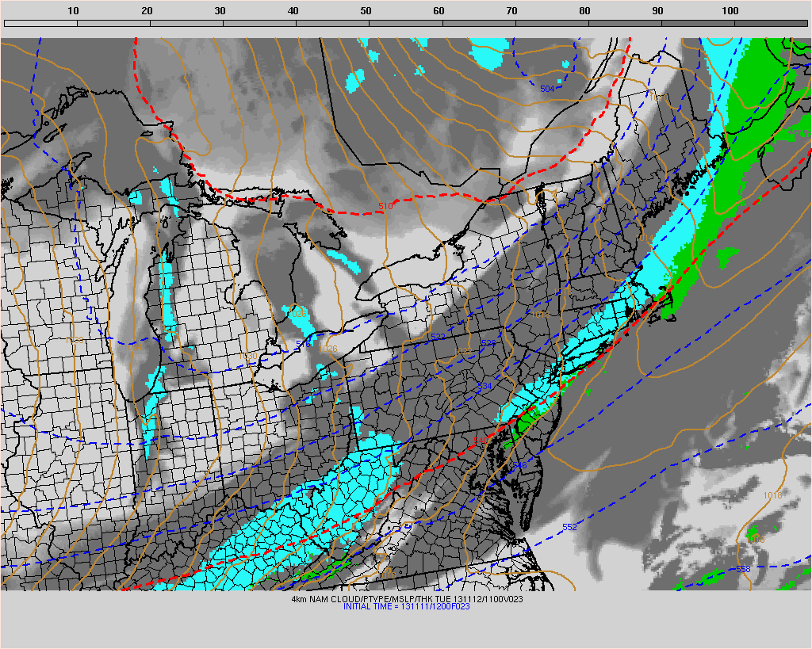This screenshot has height=649, width=812.
Task: Click the blue 558 contour label
Action: click(x=743, y=569)
